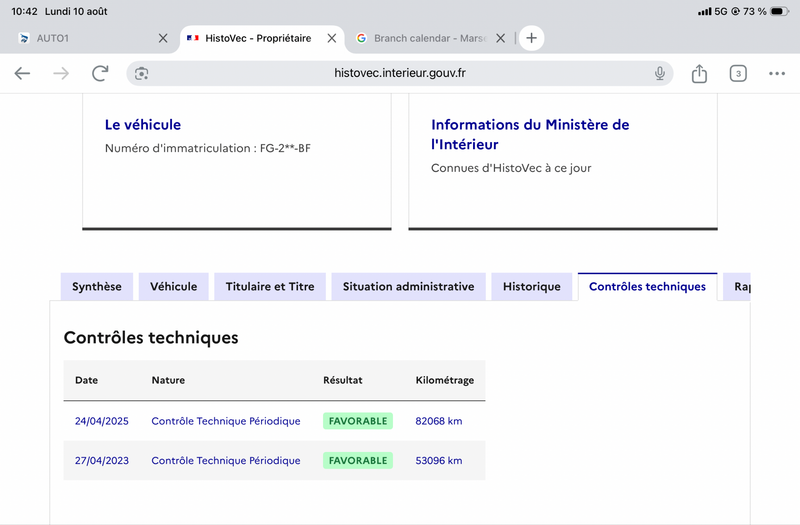Tap the microphone voice search icon
Image resolution: width=800 pixels, height=525 pixels.
(x=660, y=73)
